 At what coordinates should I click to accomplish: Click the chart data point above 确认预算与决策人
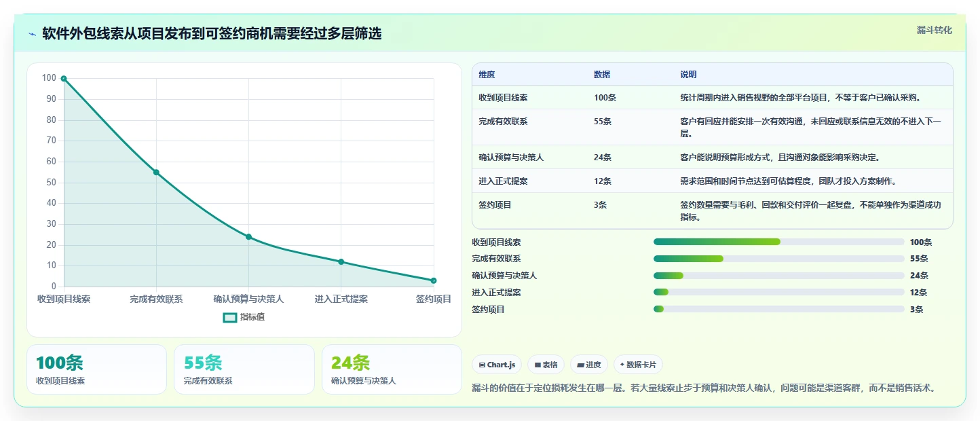coord(248,237)
